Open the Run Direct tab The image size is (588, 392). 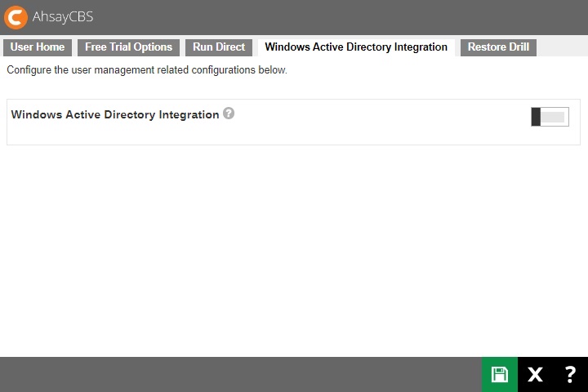pos(219,47)
